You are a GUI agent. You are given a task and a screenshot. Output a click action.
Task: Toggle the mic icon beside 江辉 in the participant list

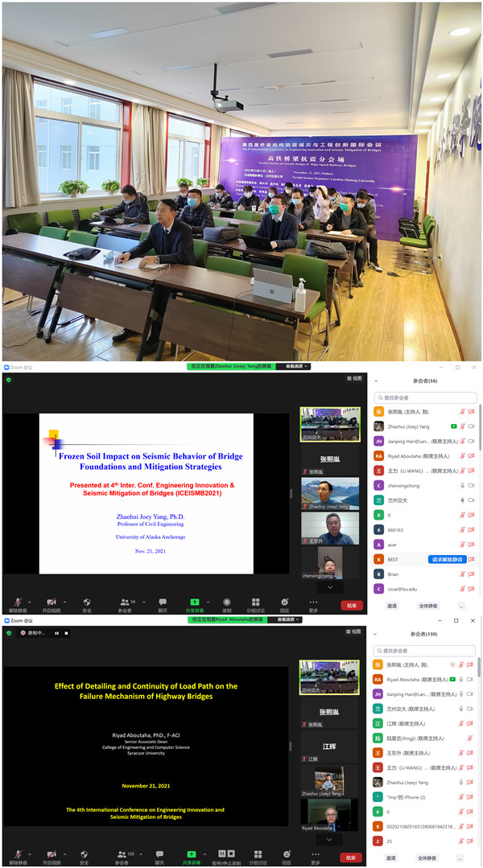pyautogui.click(x=462, y=723)
